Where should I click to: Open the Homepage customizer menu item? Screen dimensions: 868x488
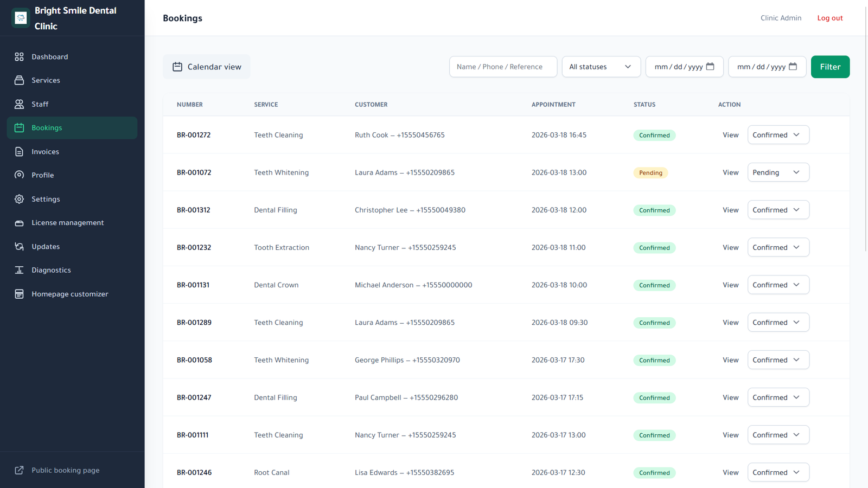click(72, 294)
